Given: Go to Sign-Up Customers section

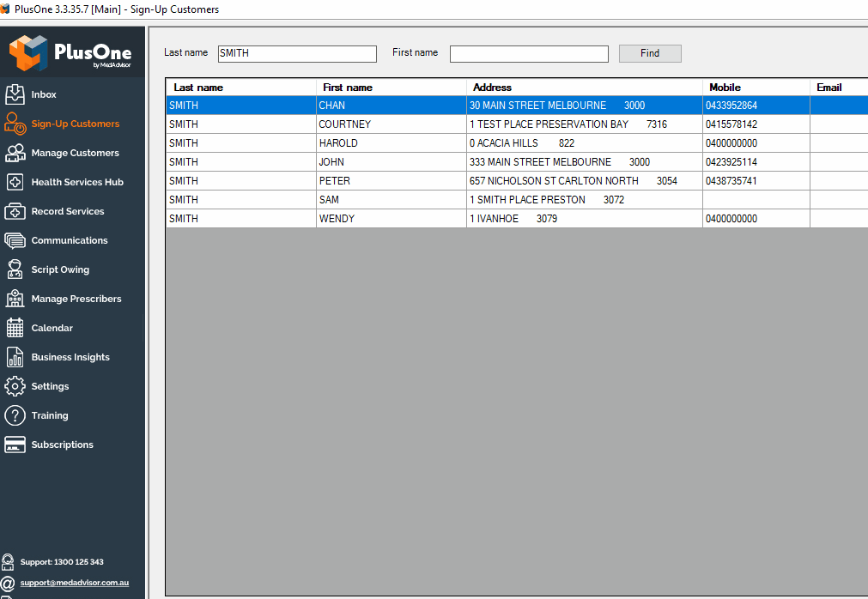Looking at the screenshot, I should 76,124.
